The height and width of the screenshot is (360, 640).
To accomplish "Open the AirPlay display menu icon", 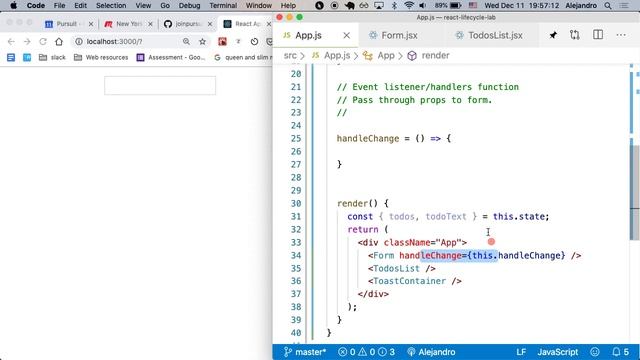I will pyautogui.click(x=379, y=6).
